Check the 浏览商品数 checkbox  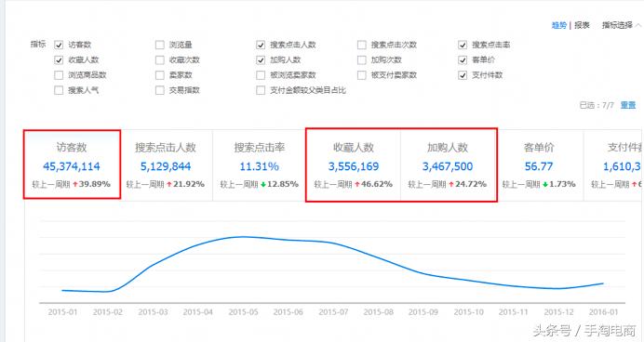59,75
